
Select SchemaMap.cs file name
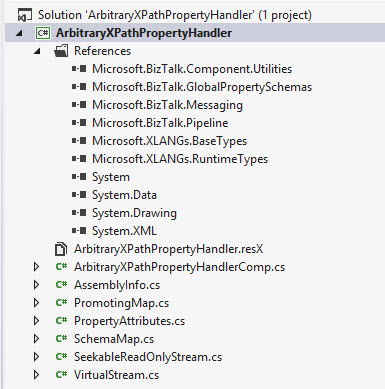coord(114,339)
